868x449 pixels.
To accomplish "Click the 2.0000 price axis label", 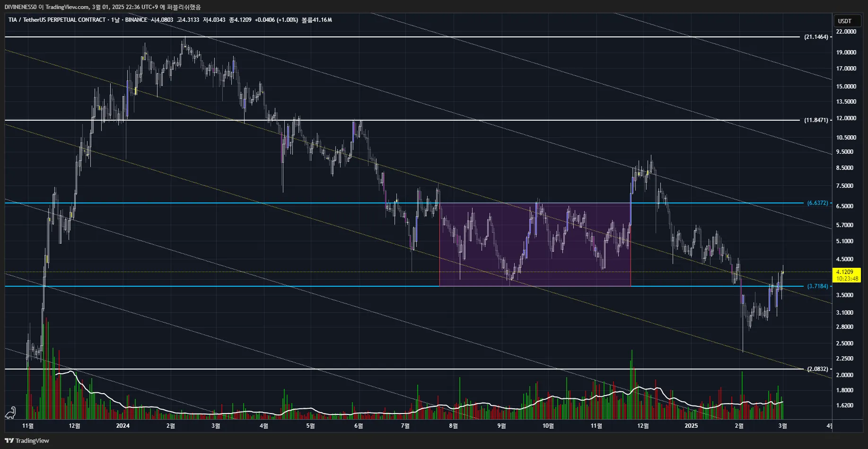I will click(845, 375).
